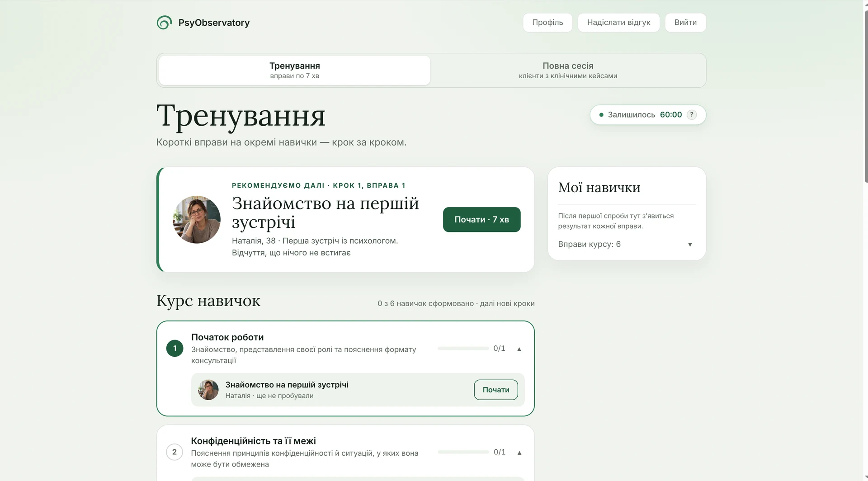Click label РЕКОМЕНДУЄМО ДАЛІ · КРОК 1, ВПРАВА 1
Screen dimensions: 868x481
[319, 185]
